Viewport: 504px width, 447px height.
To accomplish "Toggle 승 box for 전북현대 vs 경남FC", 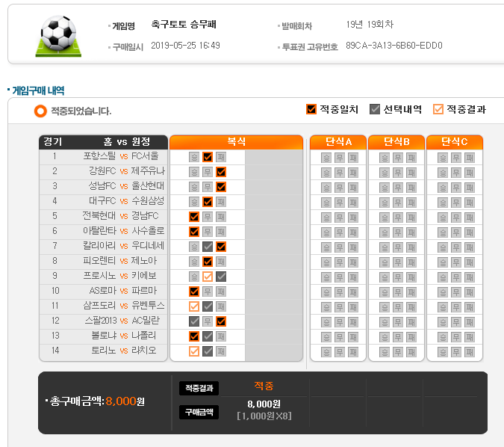I will click(194, 217).
